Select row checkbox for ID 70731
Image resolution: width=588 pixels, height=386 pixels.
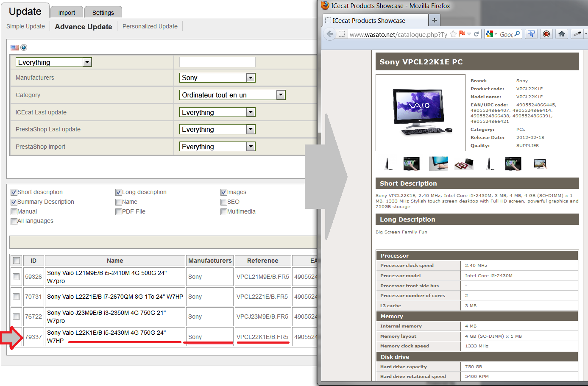[x=16, y=297]
